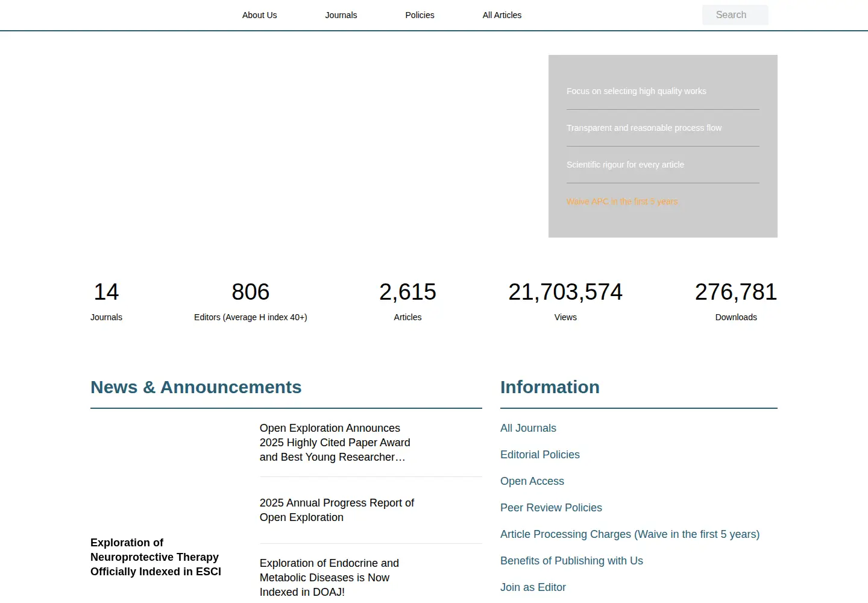Select 'Transparent and reasonable process flow'

pyautogui.click(x=644, y=128)
